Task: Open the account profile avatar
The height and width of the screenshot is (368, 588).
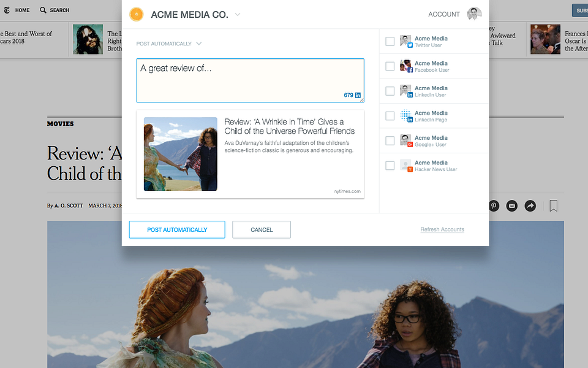Action: tap(474, 14)
